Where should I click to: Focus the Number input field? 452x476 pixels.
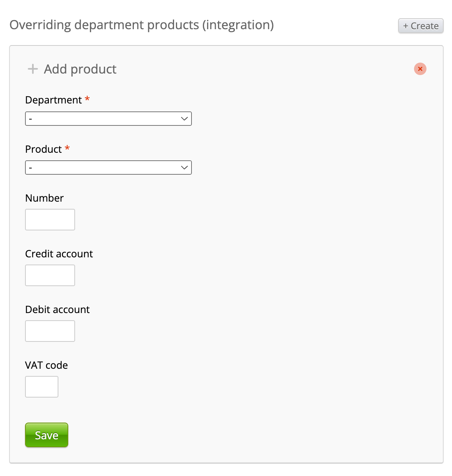click(x=50, y=219)
